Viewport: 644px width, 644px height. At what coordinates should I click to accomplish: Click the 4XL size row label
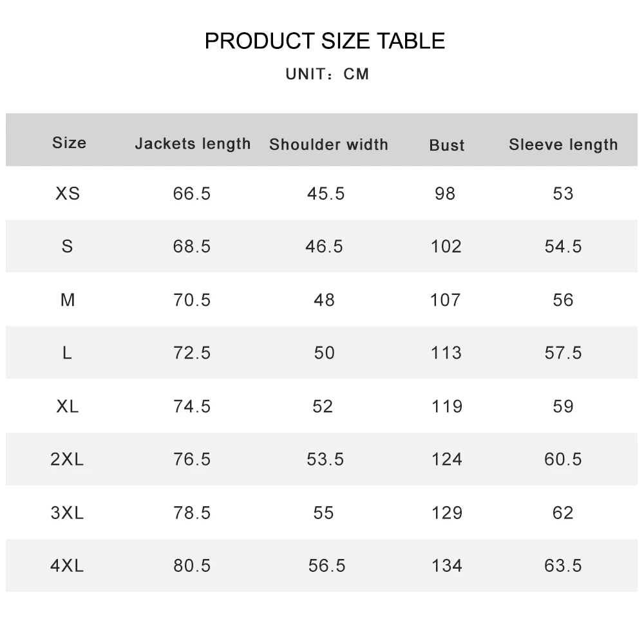click(x=67, y=565)
